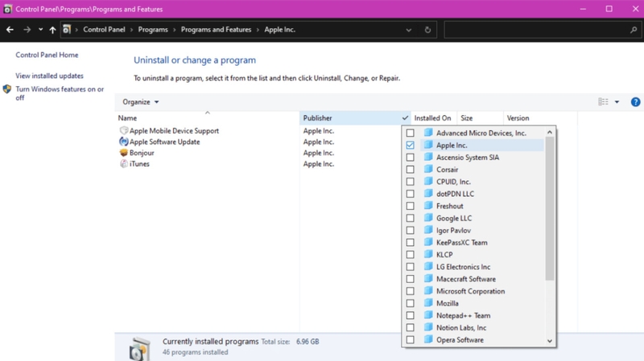Open Control Panel Home link
The width and height of the screenshot is (644, 361).
coord(47,55)
